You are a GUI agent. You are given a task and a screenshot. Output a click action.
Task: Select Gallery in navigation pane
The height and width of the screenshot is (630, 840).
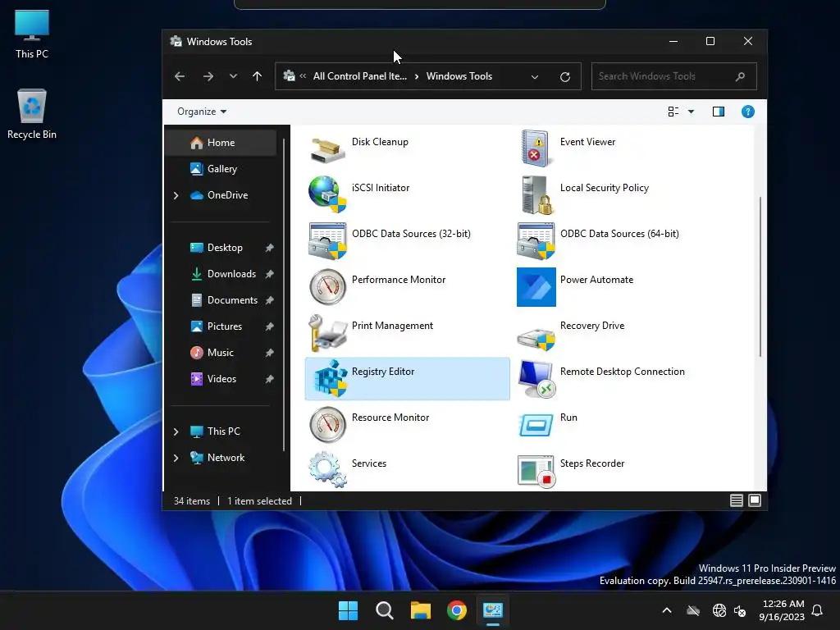click(221, 169)
